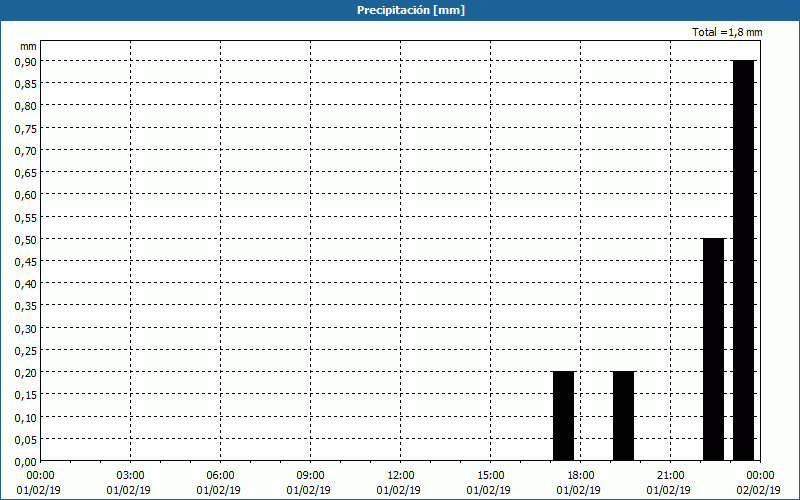Viewport: 800px width, 500px height.
Task: Click the 0,75 y-axis value
Action: [26, 128]
